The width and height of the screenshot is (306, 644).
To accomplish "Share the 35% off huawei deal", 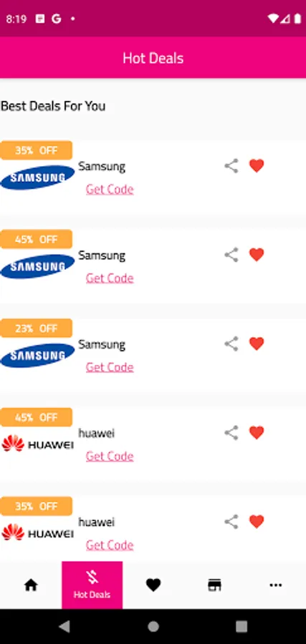I will click(231, 522).
